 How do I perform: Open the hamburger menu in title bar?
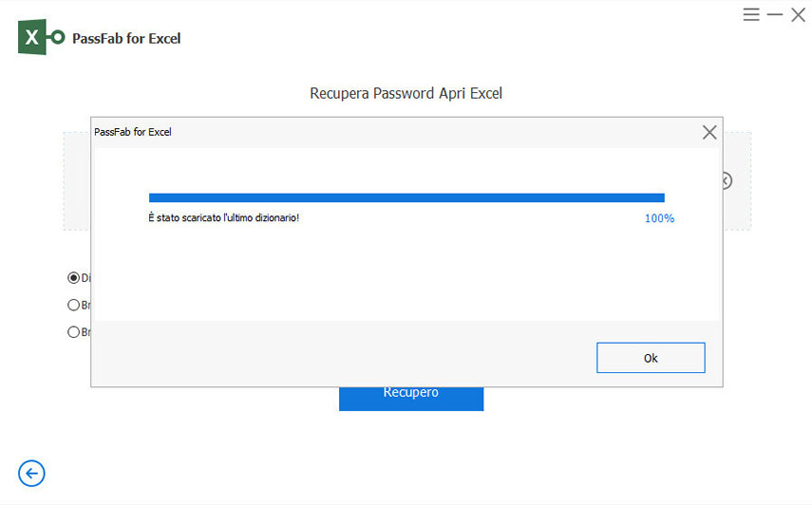[751, 15]
